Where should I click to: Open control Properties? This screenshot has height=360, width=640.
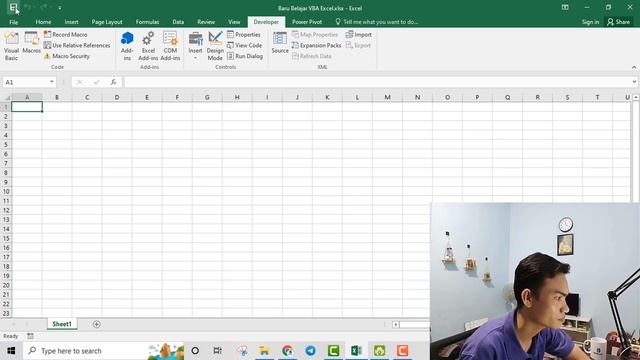click(244, 35)
